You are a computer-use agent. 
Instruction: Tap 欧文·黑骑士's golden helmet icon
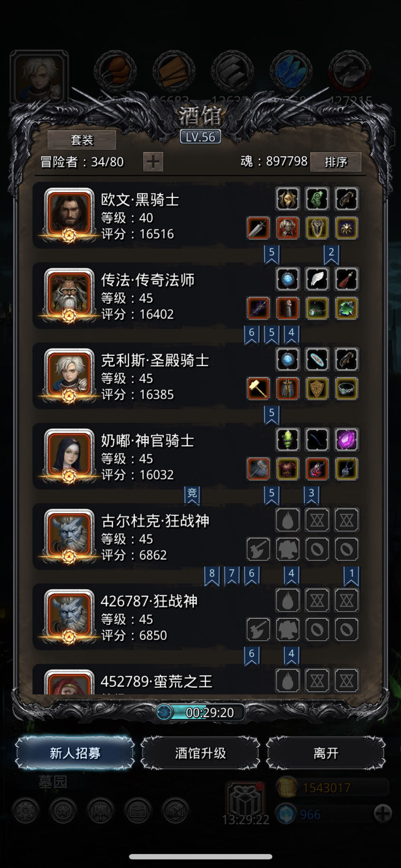[x=288, y=198]
